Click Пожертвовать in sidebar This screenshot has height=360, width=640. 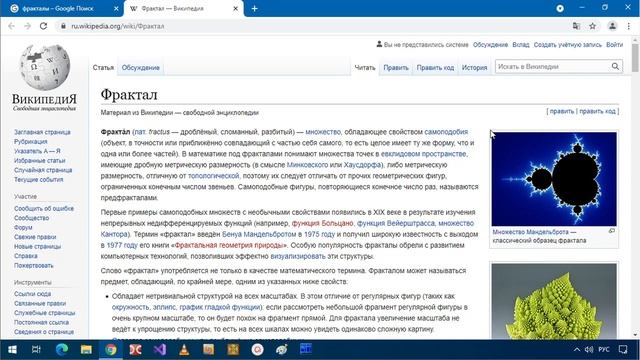tap(33, 266)
